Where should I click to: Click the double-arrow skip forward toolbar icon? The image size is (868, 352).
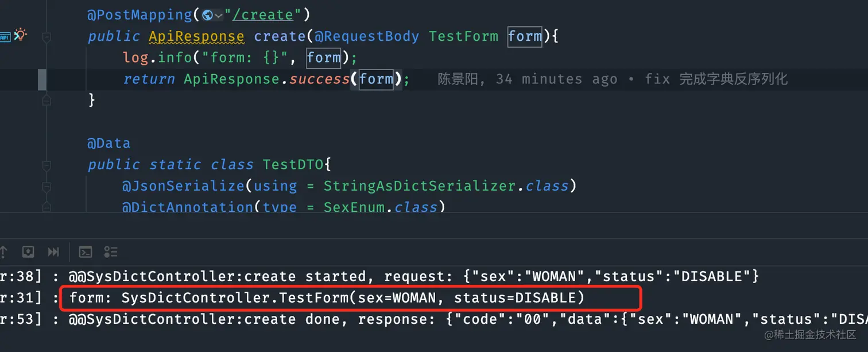53,252
